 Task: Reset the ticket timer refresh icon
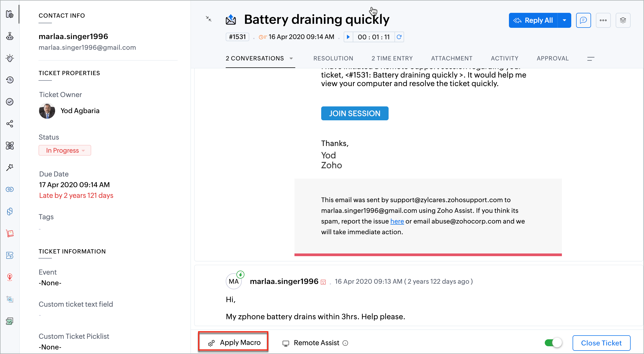tap(399, 37)
